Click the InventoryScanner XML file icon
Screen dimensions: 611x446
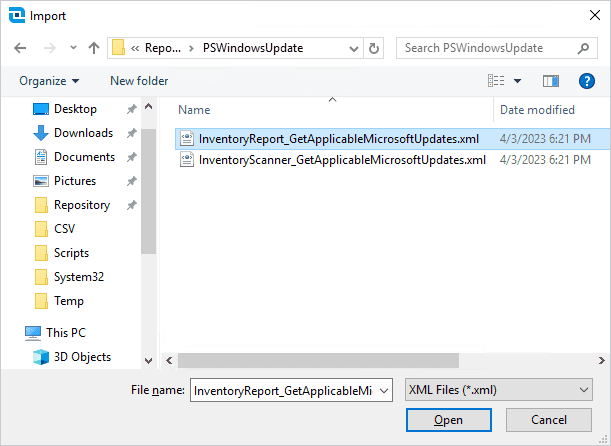pos(187,160)
